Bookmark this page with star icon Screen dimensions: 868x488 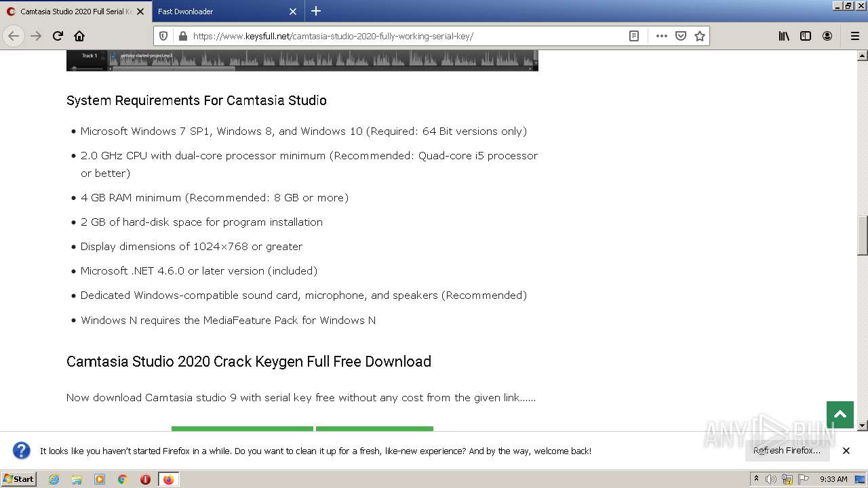[x=700, y=36]
